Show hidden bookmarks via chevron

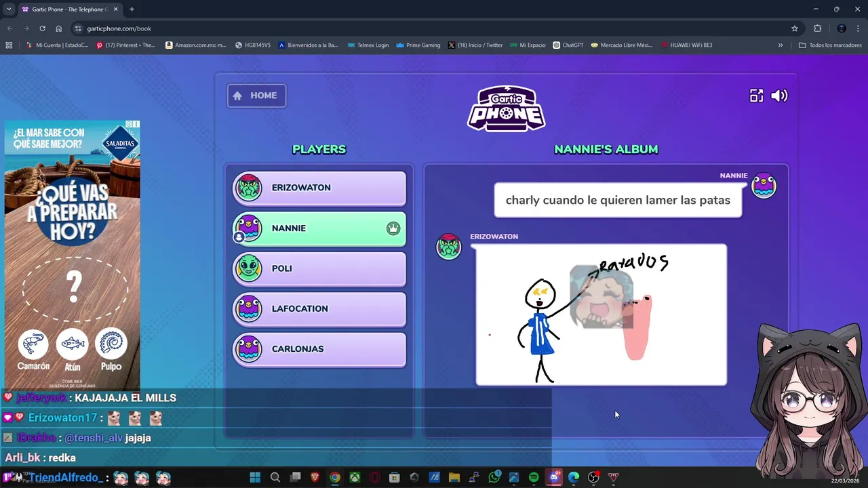[x=781, y=45]
